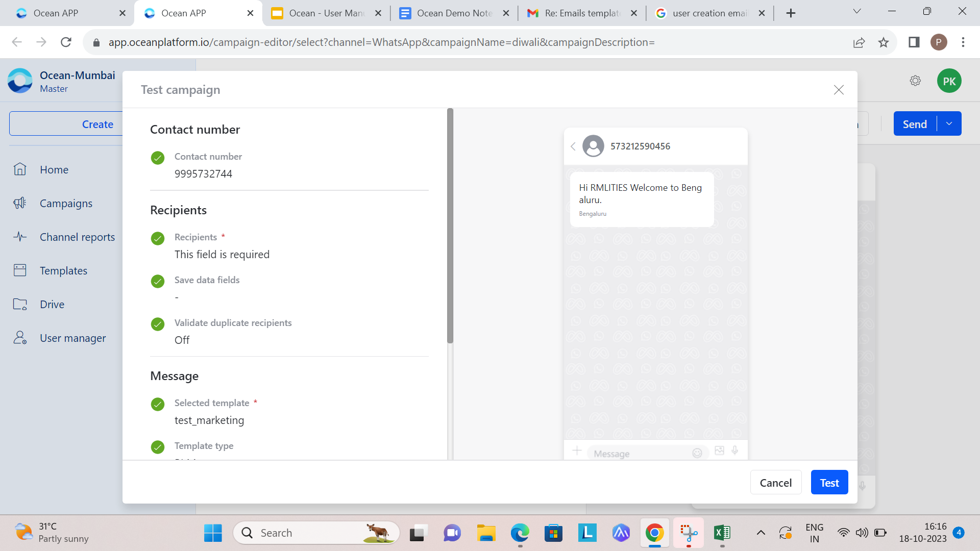Bookmark this page star icon
Viewport: 980px width, 551px height.
[x=884, y=42]
